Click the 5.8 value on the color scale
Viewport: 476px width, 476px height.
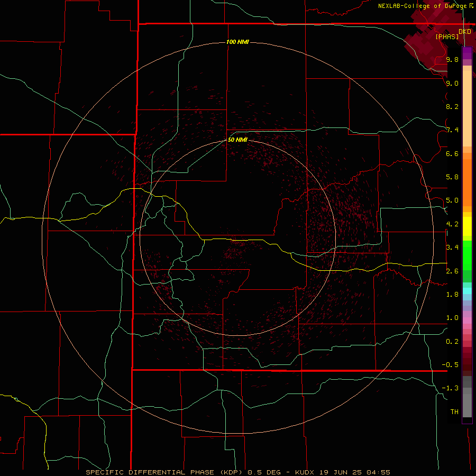point(452,177)
